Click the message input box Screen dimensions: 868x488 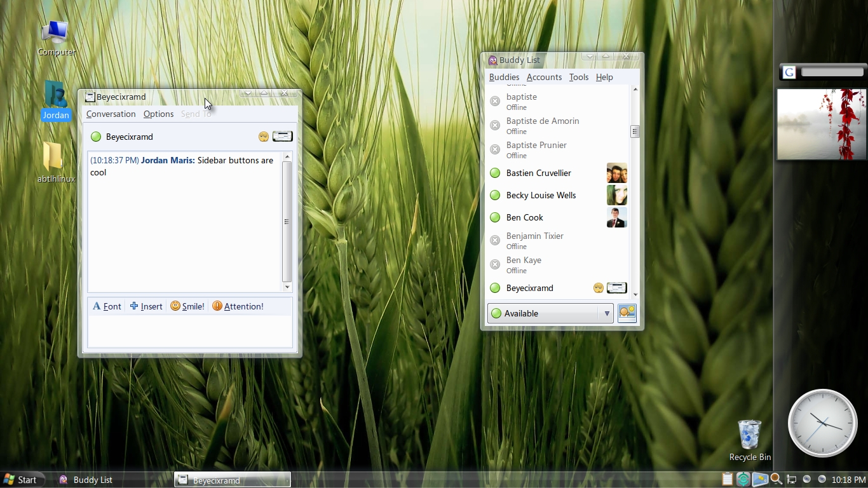coord(189,331)
